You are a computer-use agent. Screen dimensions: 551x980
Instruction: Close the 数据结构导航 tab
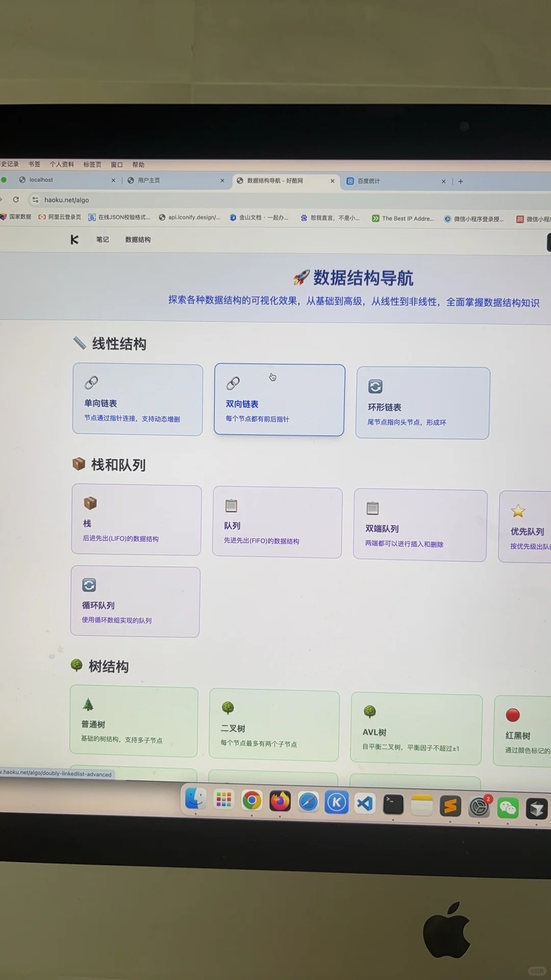332,181
